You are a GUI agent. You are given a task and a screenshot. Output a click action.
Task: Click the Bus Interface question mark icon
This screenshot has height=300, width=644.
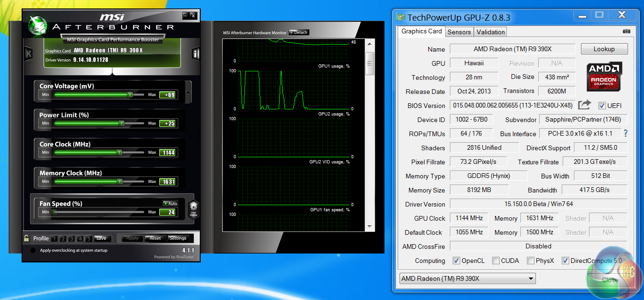coord(625,133)
